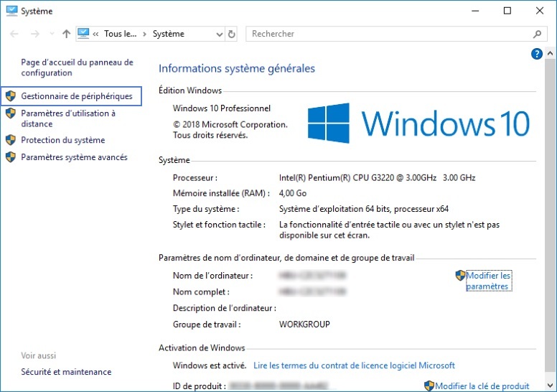Viewport: 557px width, 392px height.
Task: Click the Rechercher search field
Action: tap(396, 34)
